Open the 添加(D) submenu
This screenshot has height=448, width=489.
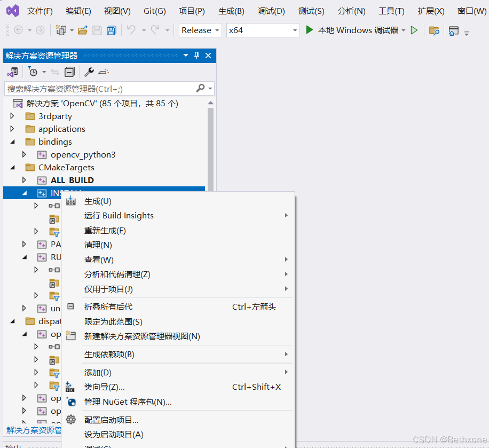pos(178,373)
